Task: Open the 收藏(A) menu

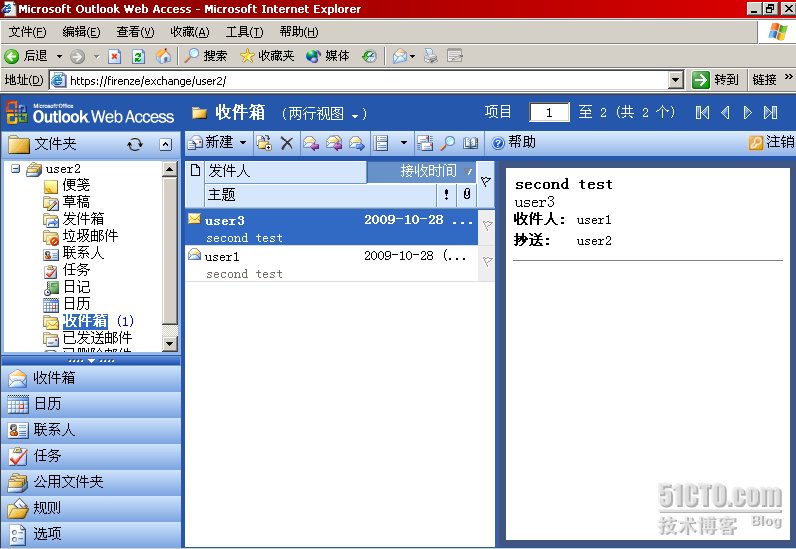Action: 189,32
